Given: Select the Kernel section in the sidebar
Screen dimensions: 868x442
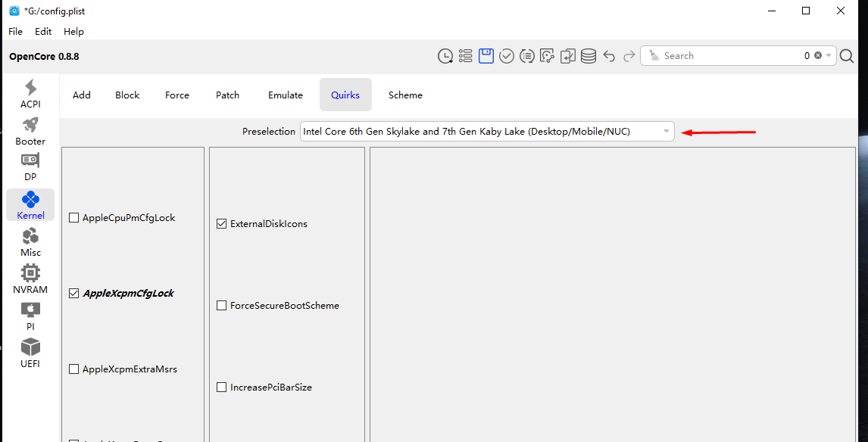Looking at the screenshot, I should point(30,204).
